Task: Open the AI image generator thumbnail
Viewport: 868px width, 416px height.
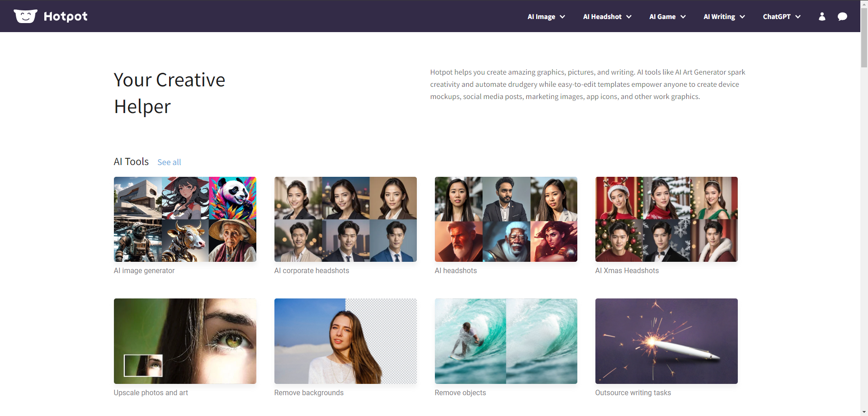Action: tap(185, 219)
